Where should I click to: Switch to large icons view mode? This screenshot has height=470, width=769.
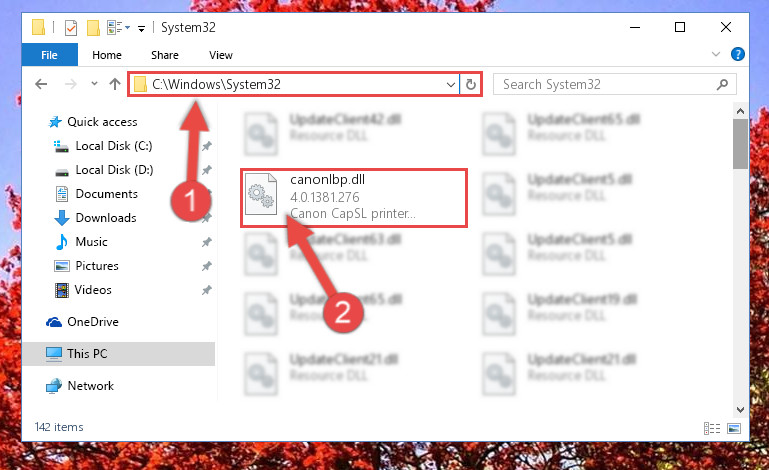(x=734, y=428)
